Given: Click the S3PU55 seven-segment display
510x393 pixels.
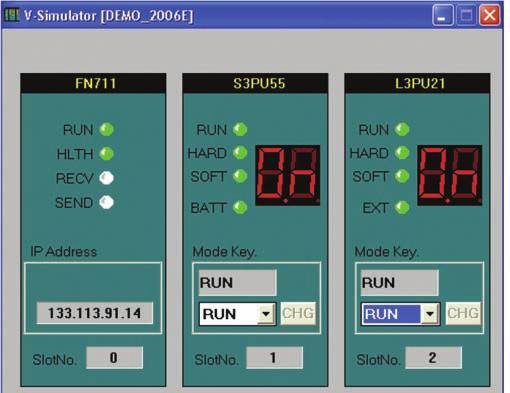Looking at the screenshot, I should point(288,175).
